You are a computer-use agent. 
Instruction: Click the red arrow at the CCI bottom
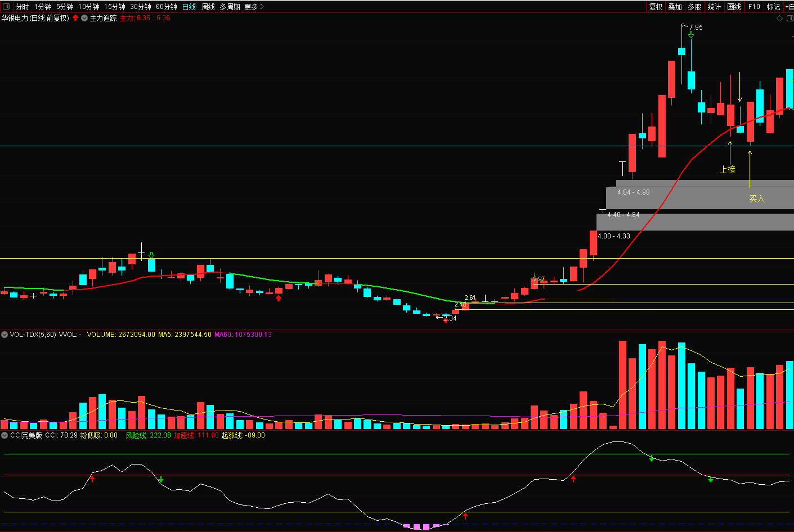(465, 515)
